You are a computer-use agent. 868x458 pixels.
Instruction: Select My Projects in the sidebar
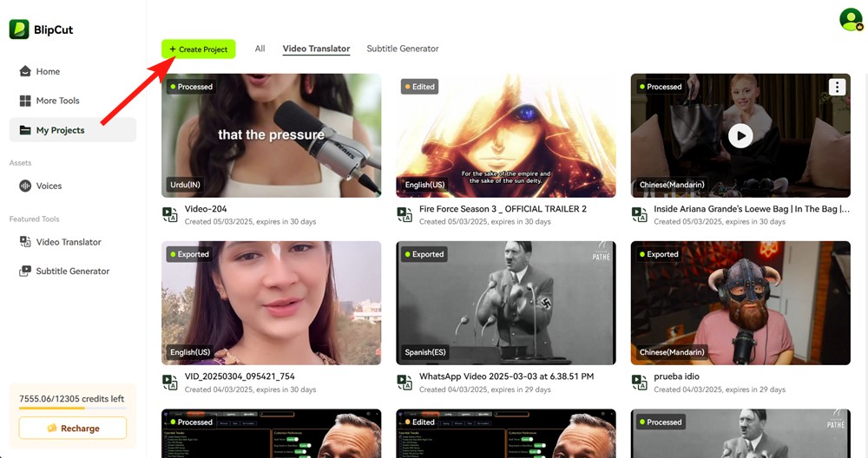pyautogui.click(x=73, y=130)
